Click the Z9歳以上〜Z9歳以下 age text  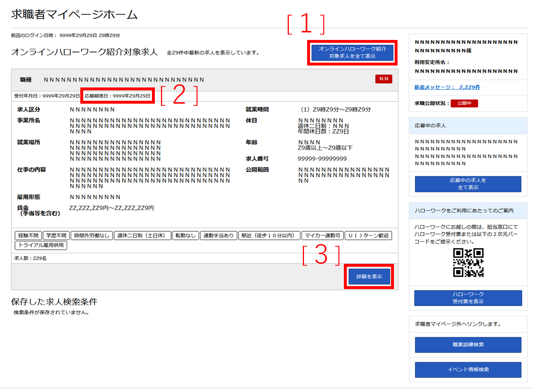(x=325, y=148)
